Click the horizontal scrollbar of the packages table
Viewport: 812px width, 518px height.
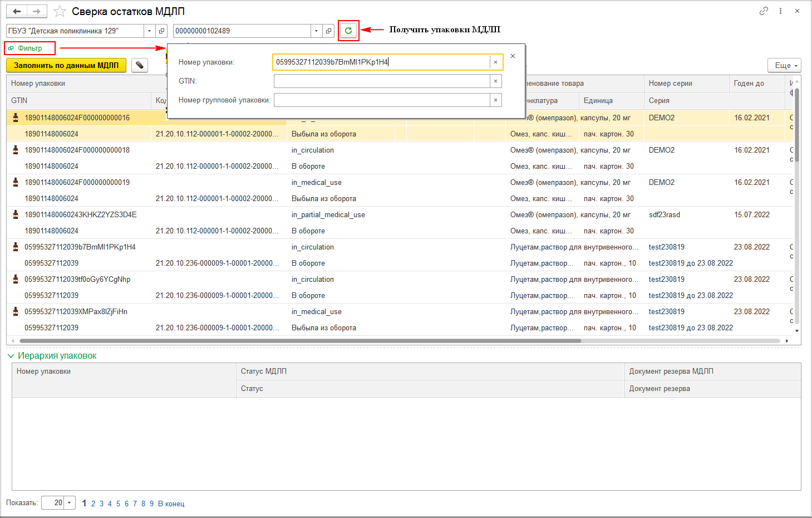[301, 341]
